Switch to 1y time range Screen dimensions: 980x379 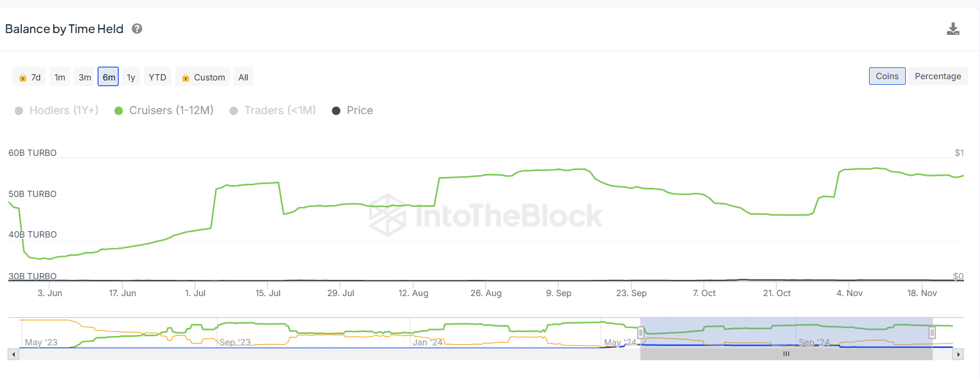click(x=131, y=77)
